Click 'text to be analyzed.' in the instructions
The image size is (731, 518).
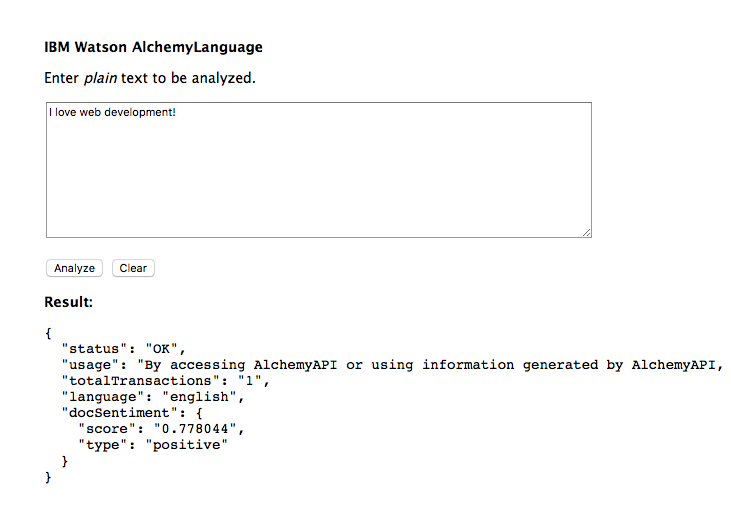[x=188, y=78]
